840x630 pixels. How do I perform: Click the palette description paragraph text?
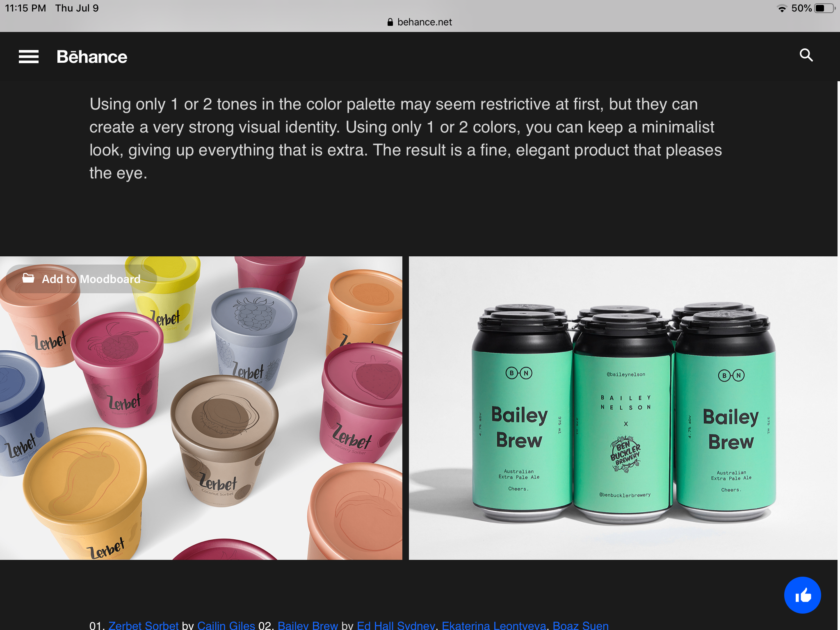406,139
